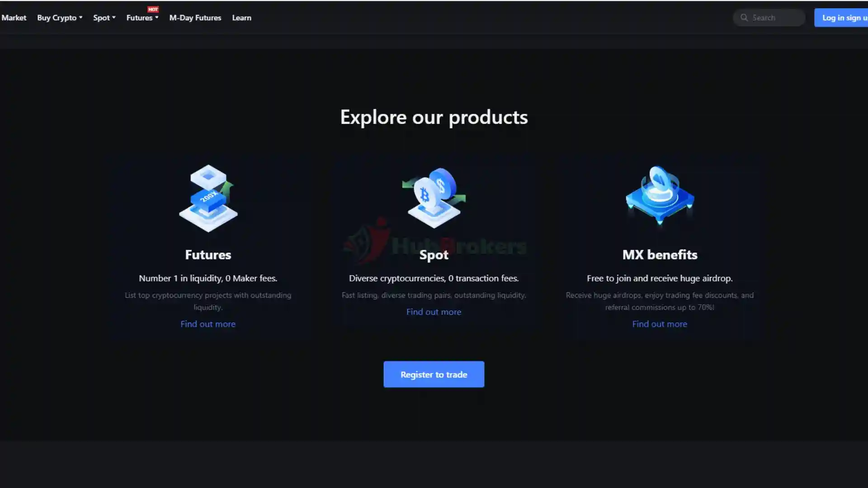Click the Futures product card heading
The height and width of the screenshot is (488, 868).
208,254
